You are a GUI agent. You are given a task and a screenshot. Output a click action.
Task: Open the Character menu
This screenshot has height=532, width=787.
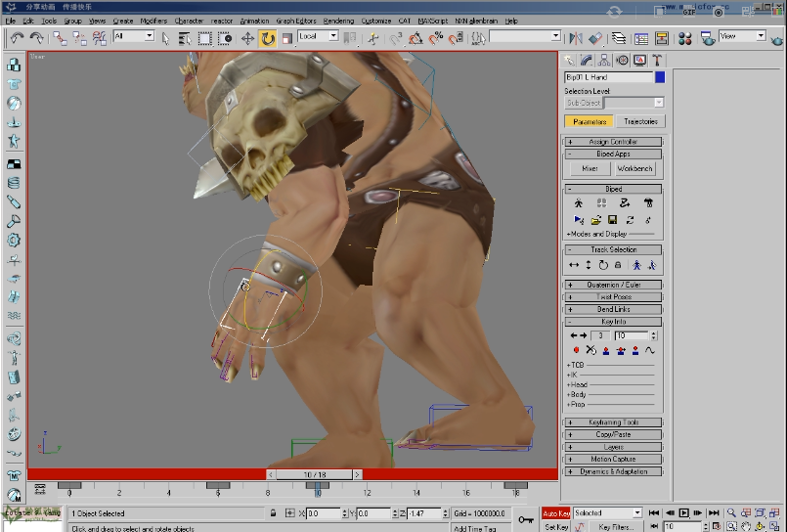(189, 21)
